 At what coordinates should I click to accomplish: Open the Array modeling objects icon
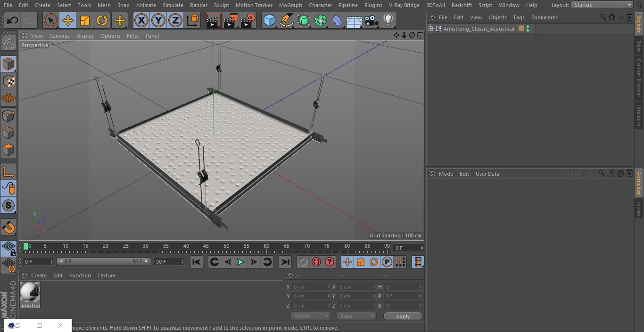point(321,20)
